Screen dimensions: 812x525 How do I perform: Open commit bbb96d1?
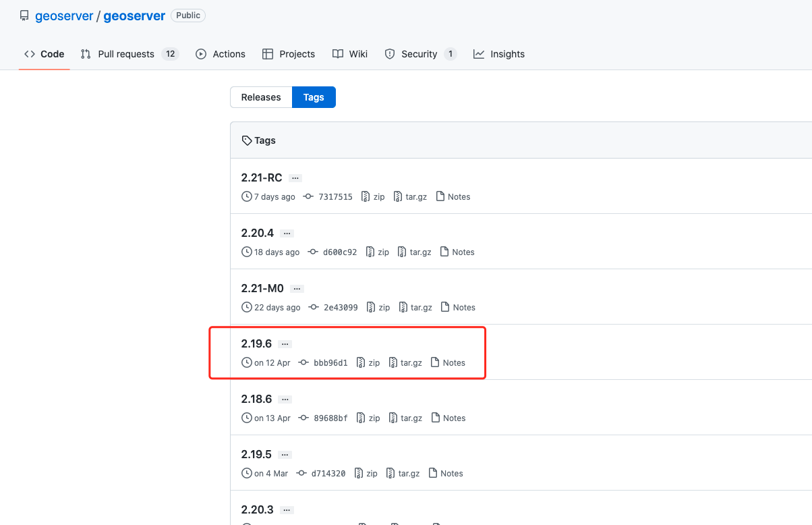[x=330, y=363]
